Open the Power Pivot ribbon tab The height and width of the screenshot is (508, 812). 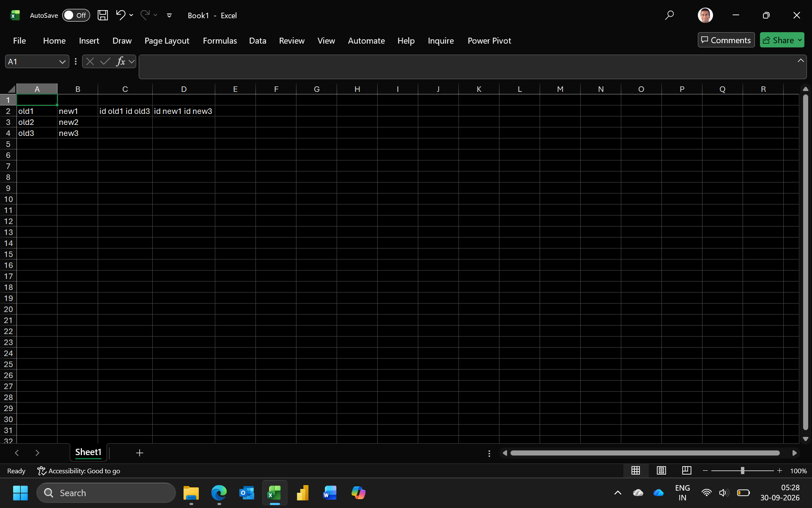pos(489,41)
